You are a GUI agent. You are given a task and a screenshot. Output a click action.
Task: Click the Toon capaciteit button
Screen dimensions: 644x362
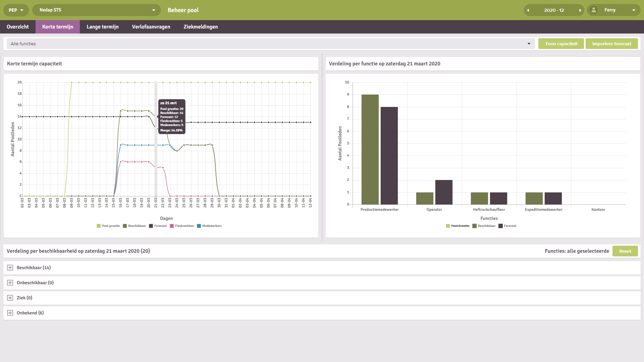(561, 43)
